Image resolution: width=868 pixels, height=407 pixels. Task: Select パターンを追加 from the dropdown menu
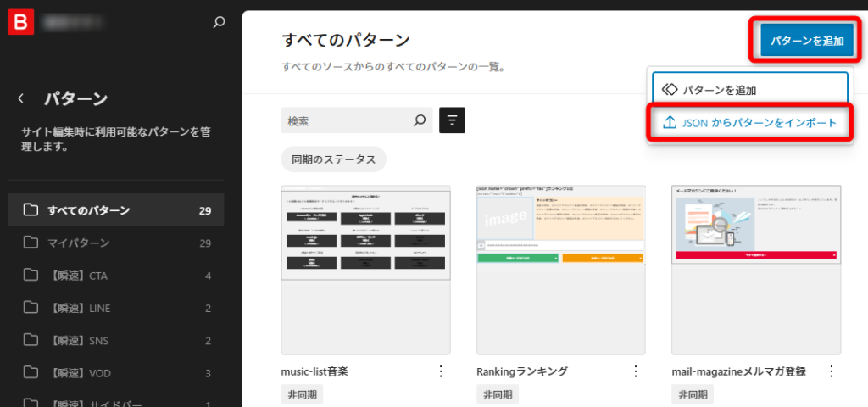750,89
